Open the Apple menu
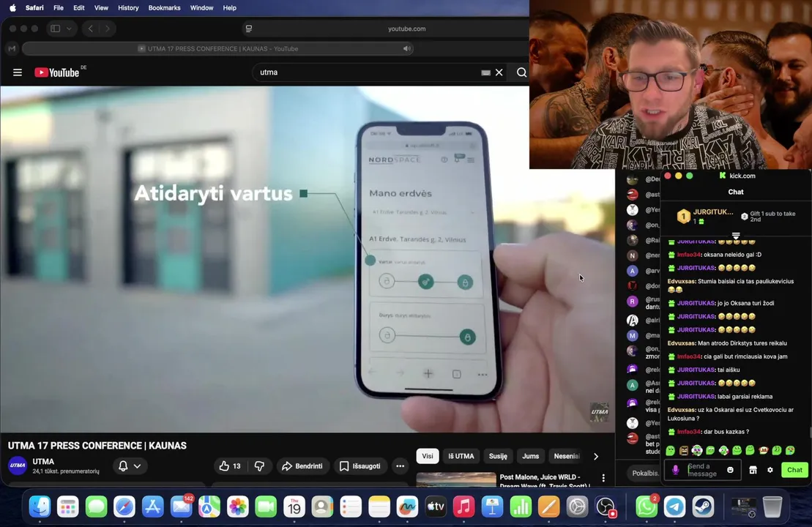 tap(12, 8)
